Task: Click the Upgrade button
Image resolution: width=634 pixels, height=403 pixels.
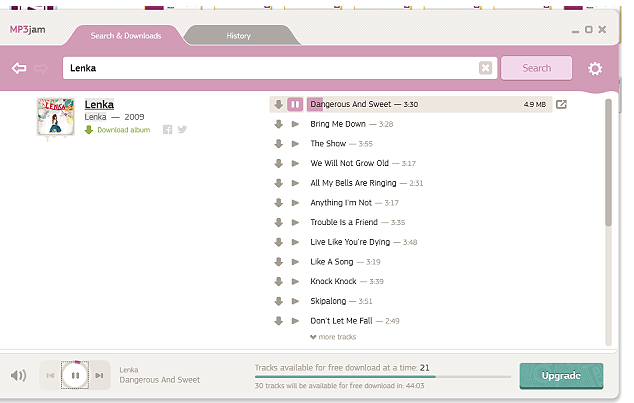Action: coord(561,376)
